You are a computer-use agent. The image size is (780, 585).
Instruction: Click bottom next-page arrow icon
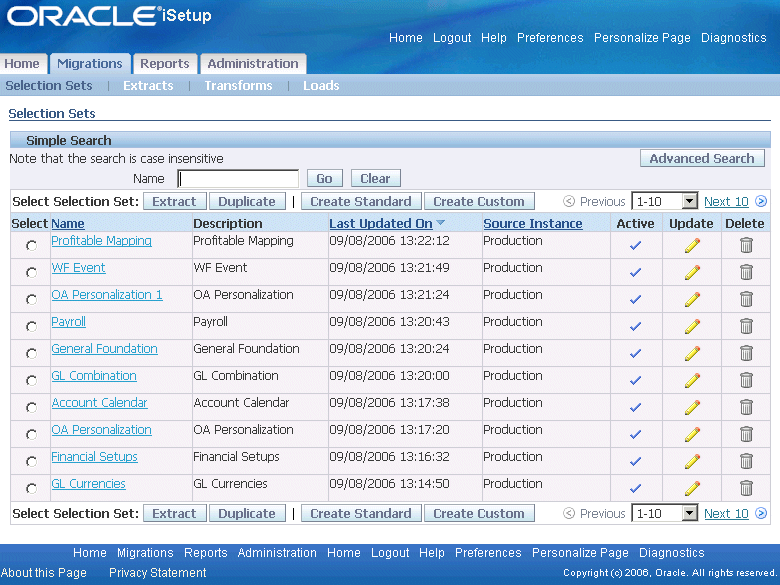[761, 513]
